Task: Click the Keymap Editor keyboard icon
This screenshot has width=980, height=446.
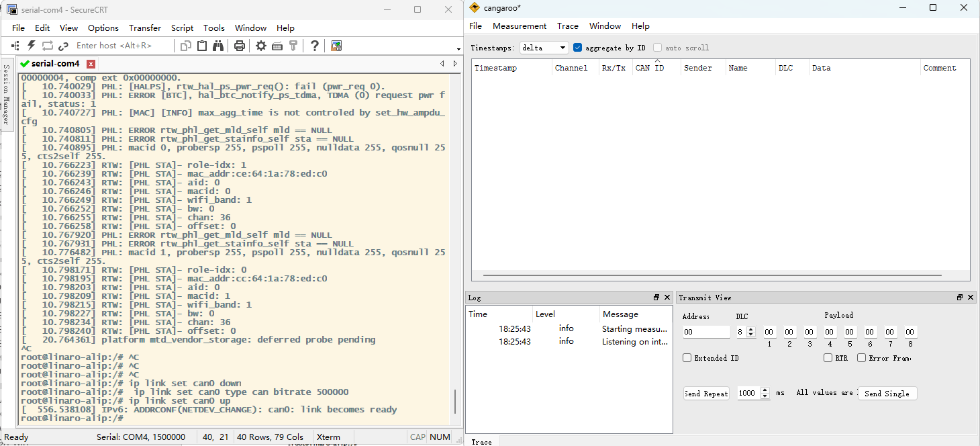Action: (x=277, y=46)
